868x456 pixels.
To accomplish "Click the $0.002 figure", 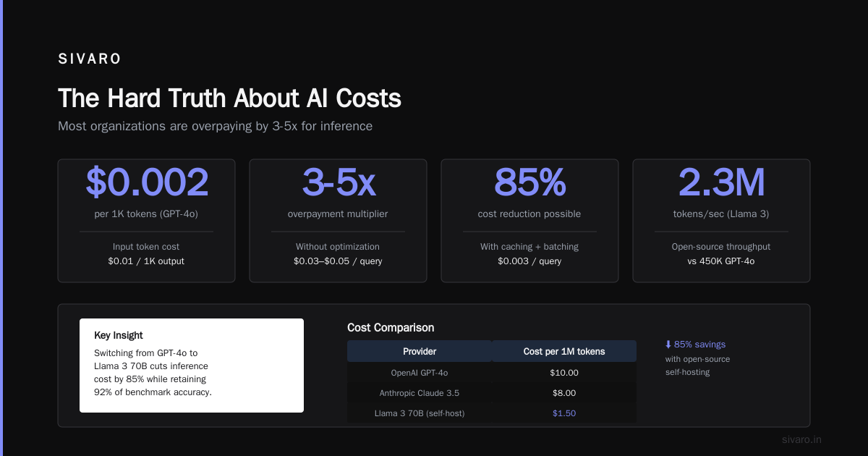I will [x=147, y=182].
